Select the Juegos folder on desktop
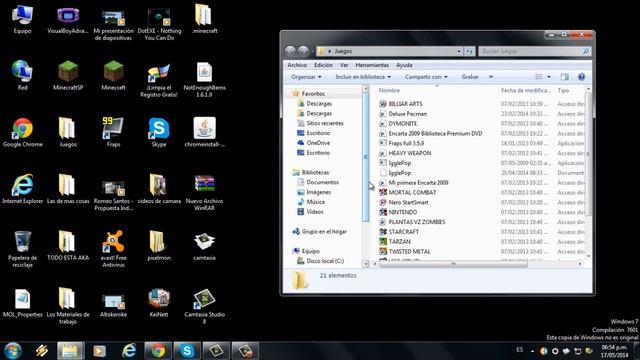The height and width of the screenshot is (360, 640). [68, 132]
